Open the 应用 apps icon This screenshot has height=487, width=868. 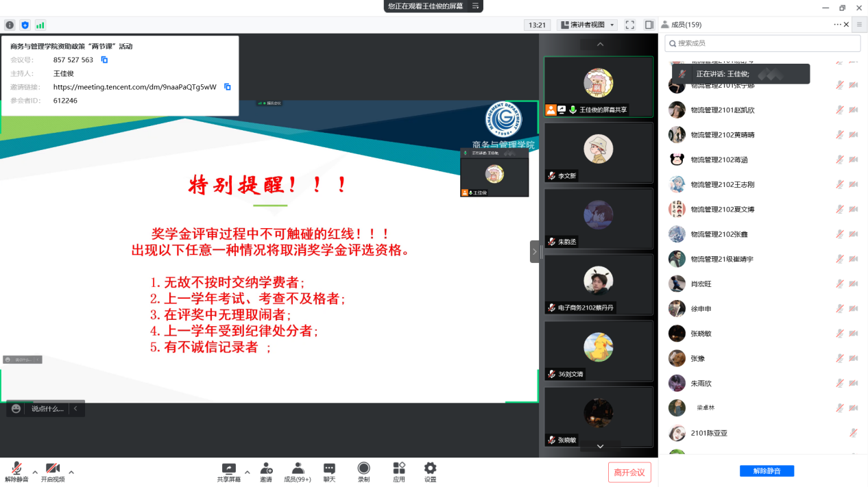pyautogui.click(x=399, y=472)
